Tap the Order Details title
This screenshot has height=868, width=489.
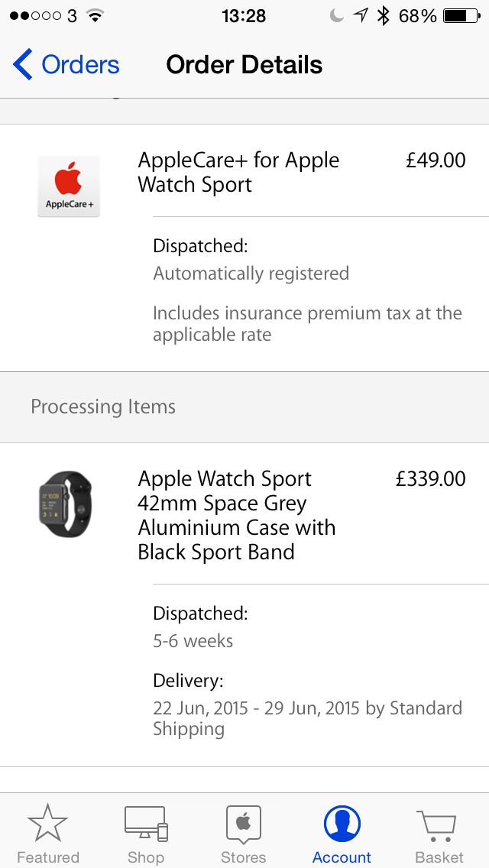tap(244, 65)
